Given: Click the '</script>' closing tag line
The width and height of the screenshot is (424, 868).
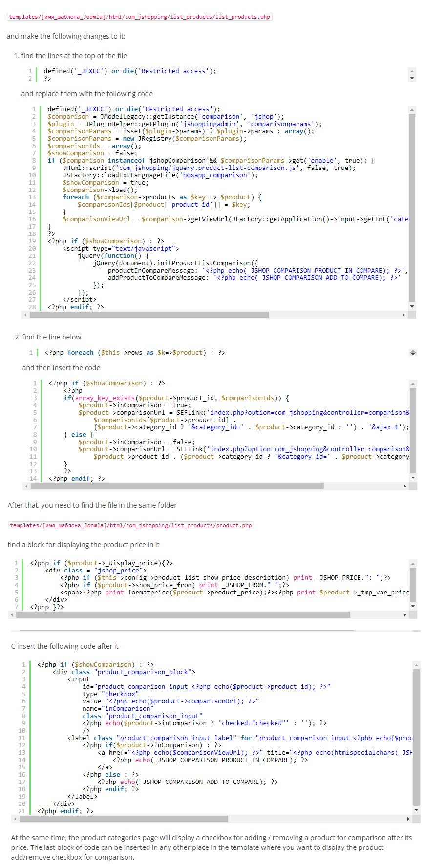Looking at the screenshot, I should pyautogui.click(x=80, y=300).
